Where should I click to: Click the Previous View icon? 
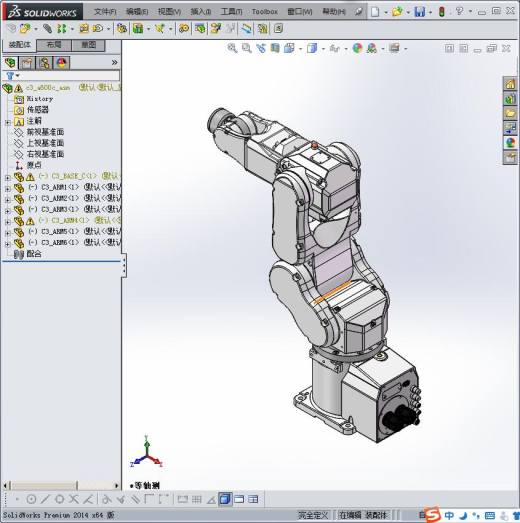(x=261, y=48)
